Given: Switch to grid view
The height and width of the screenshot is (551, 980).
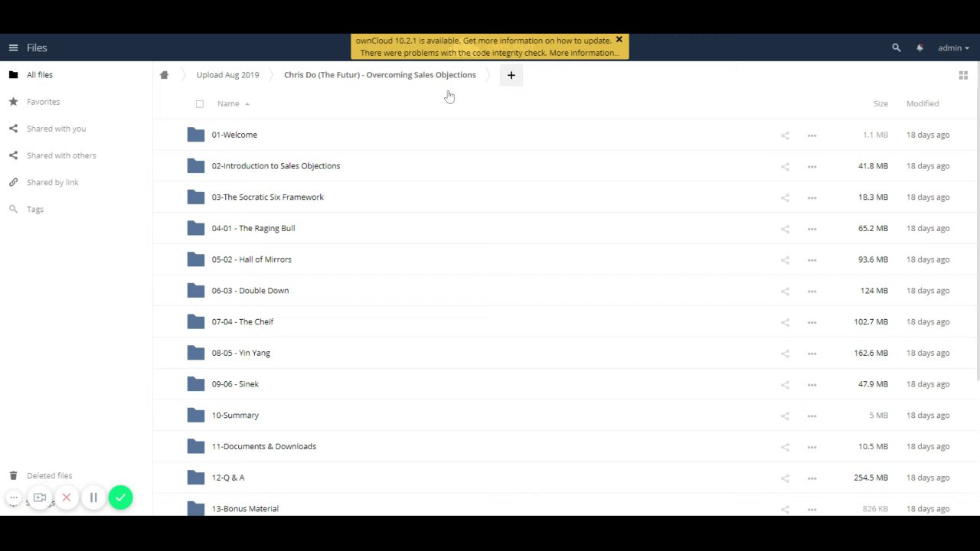Looking at the screenshot, I should point(963,75).
